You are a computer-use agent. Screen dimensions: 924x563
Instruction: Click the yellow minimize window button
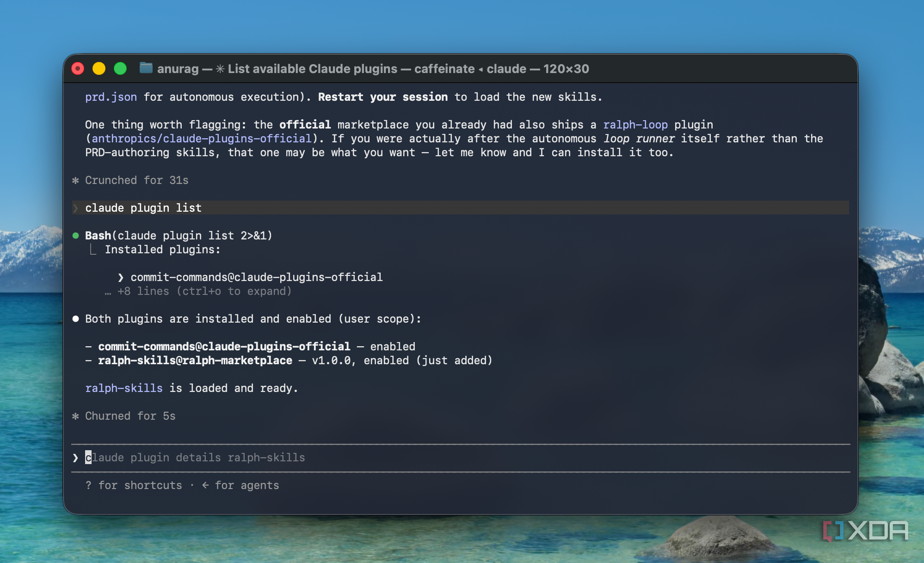[99, 69]
